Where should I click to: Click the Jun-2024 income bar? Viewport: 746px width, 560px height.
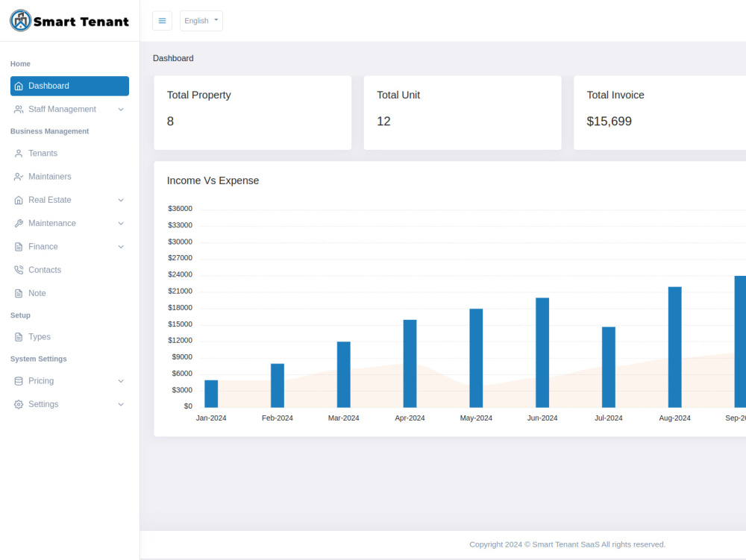click(x=542, y=353)
